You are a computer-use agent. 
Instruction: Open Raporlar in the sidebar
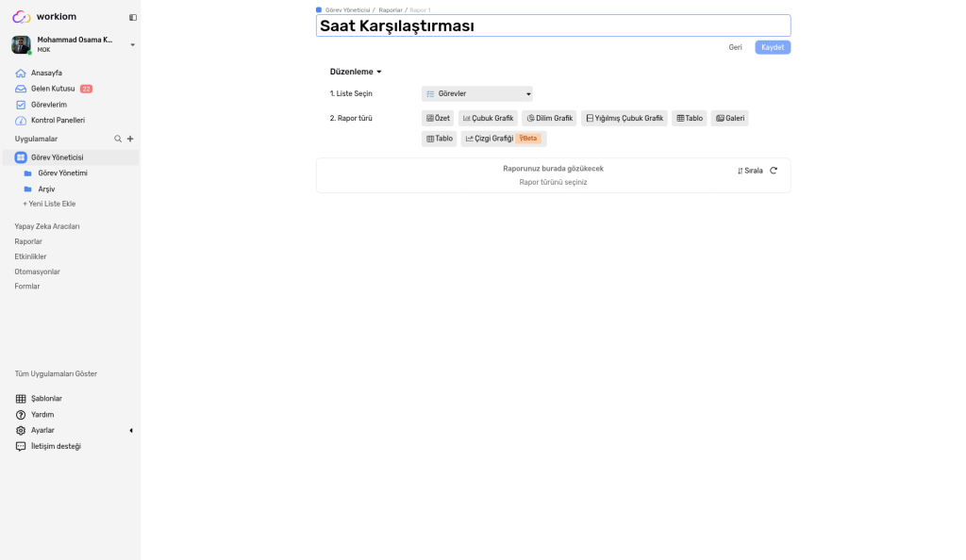coord(28,242)
